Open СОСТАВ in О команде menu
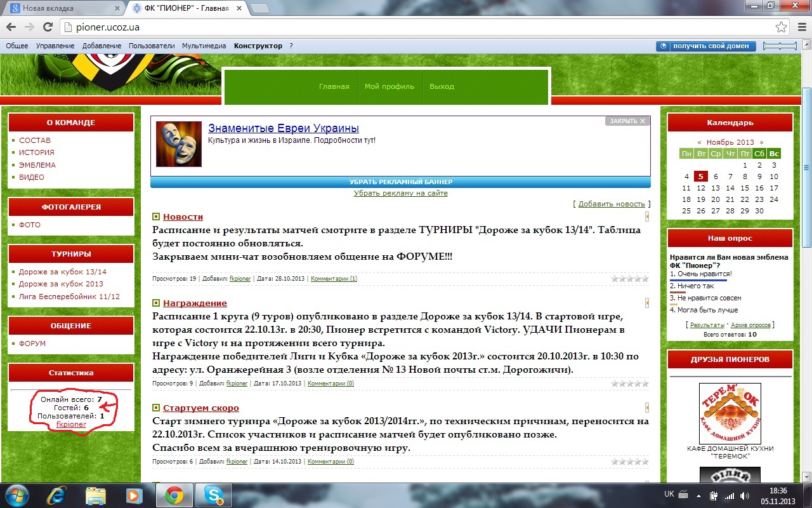 click(x=34, y=140)
